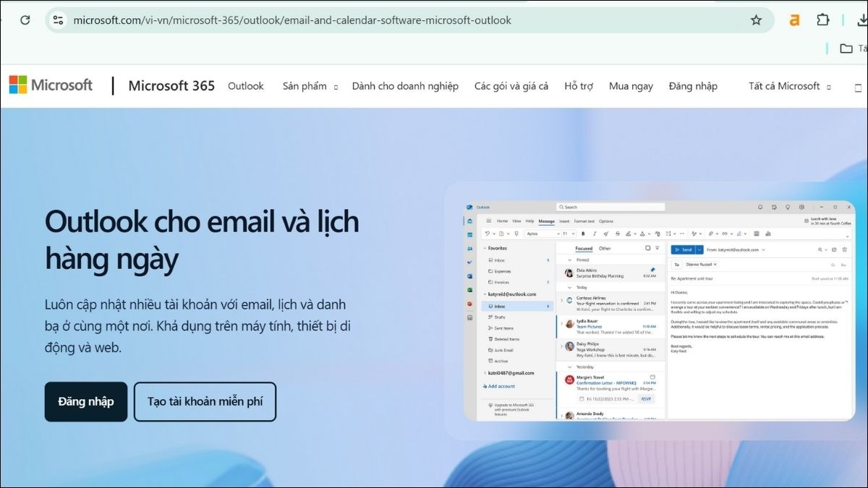Click Calendar icon in Outlook preview sidebar
The width and height of the screenshot is (868, 488).
469,235
